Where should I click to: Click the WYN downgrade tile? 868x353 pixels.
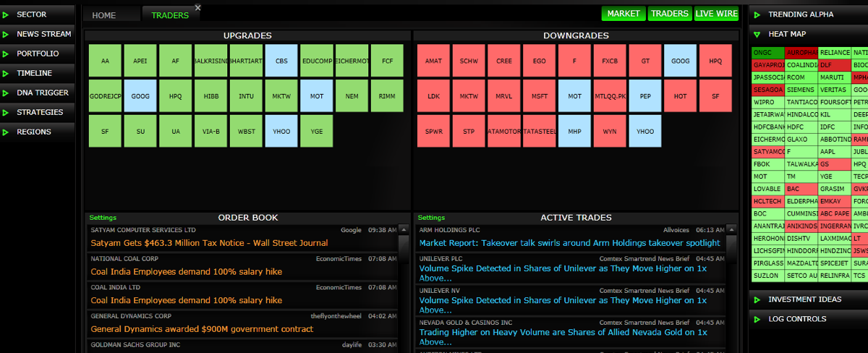click(x=610, y=131)
